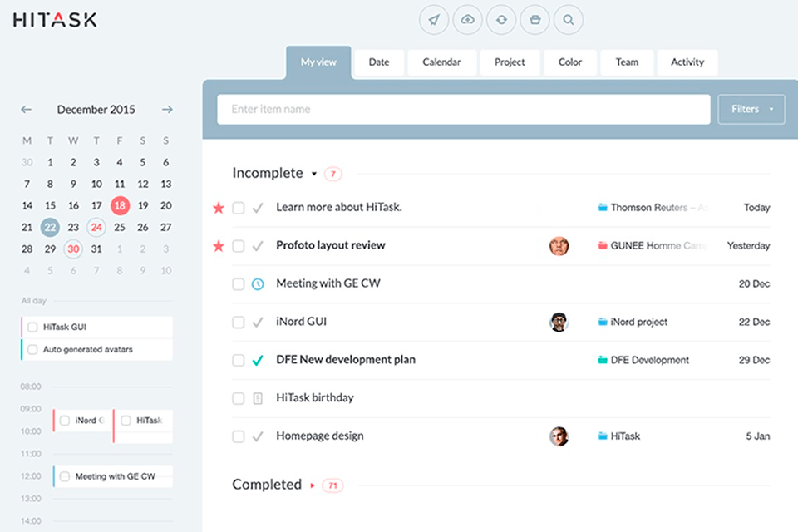Open iNord project link
Screen dimensions: 798x532
(x=638, y=322)
